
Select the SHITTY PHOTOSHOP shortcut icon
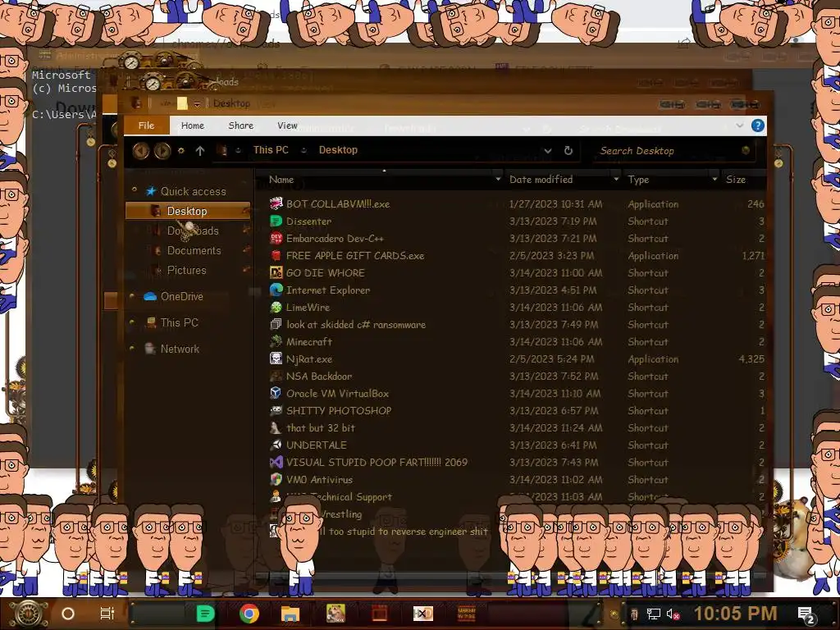pos(276,410)
